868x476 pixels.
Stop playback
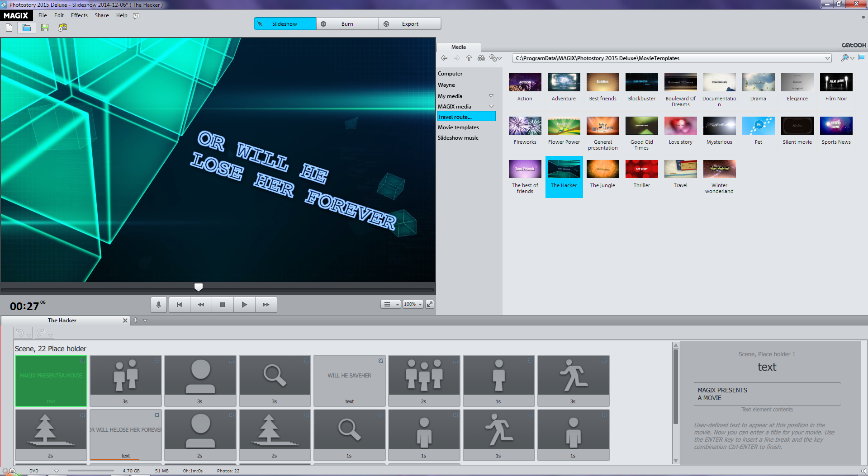coord(223,305)
